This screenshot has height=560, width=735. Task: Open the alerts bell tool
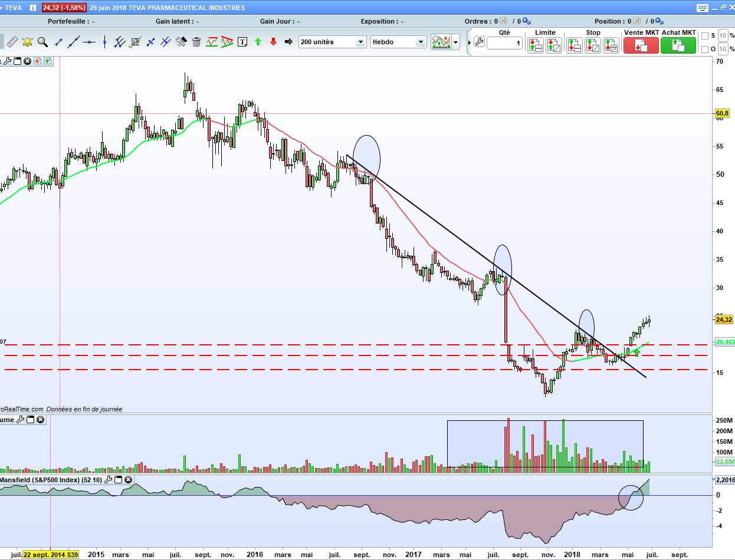pos(27,42)
